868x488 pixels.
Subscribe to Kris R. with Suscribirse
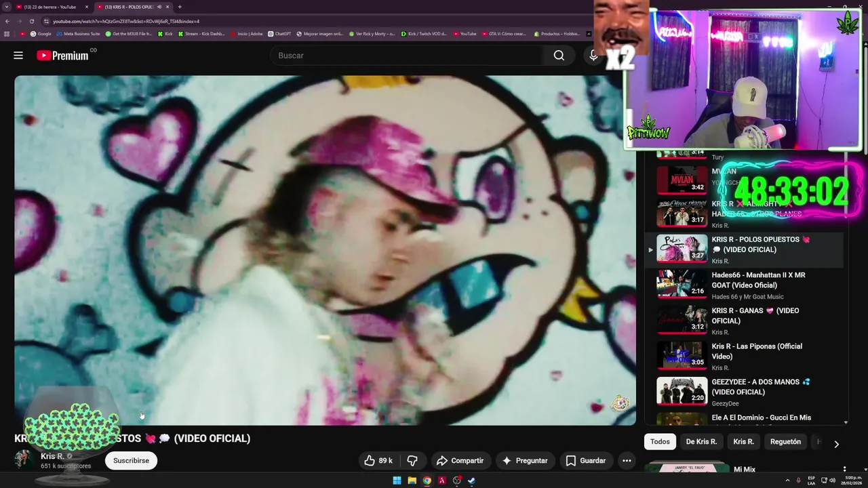click(131, 461)
